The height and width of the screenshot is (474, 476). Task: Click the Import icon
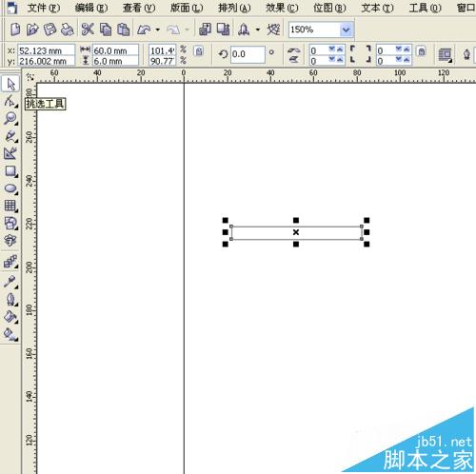pyautogui.click(x=205, y=30)
